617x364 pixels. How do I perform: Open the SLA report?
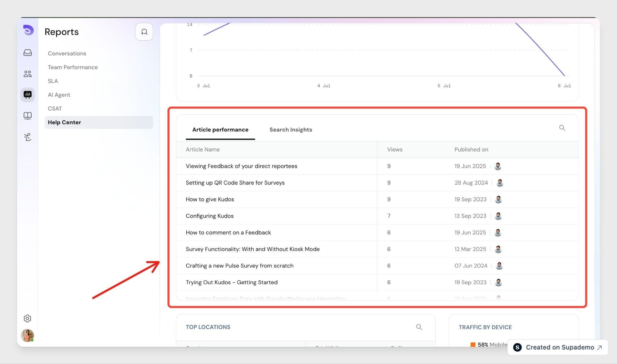click(53, 81)
